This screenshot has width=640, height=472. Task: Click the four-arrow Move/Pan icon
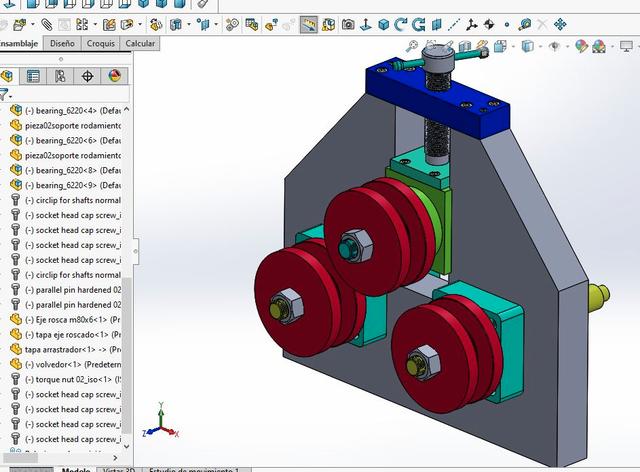[x=560, y=25]
